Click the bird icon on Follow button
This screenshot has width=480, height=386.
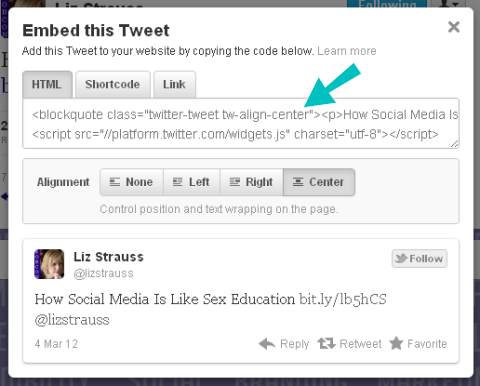[x=401, y=258]
